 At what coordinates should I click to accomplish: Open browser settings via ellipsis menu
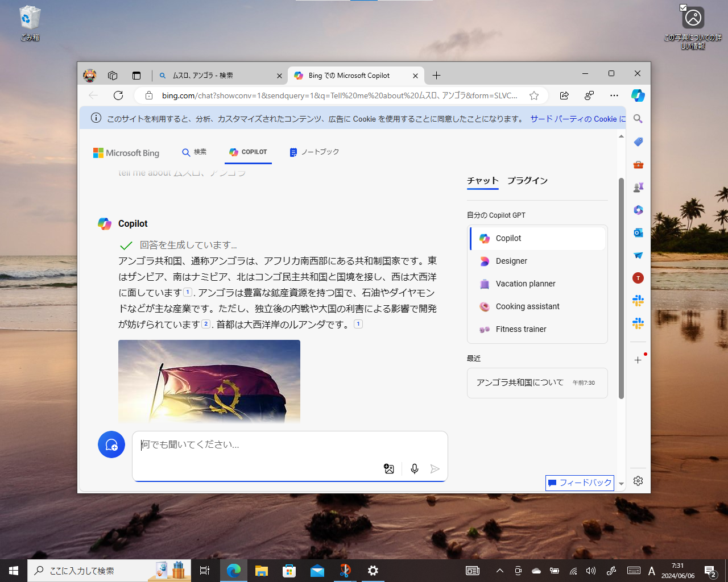pos(614,95)
